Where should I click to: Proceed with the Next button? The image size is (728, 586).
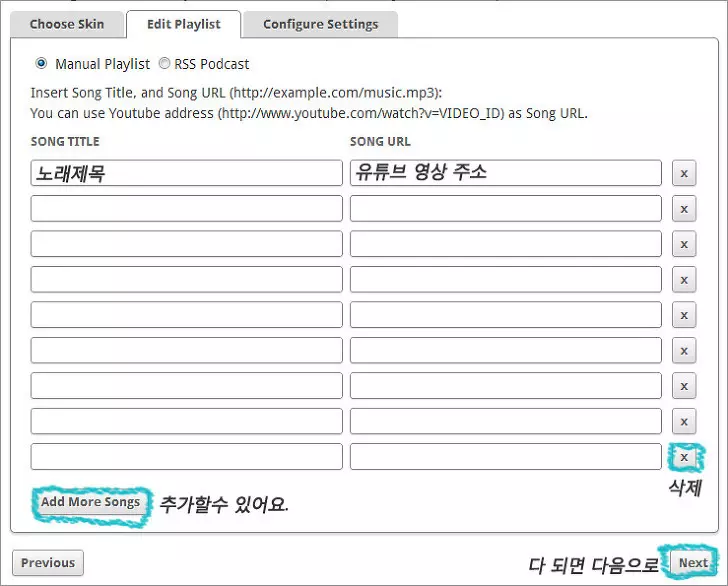pyautogui.click(x=693, y=563)
